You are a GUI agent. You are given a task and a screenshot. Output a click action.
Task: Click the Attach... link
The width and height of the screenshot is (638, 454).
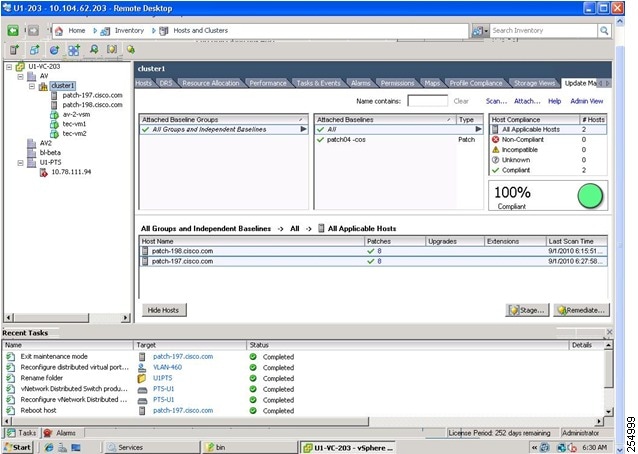click(x=527, y=101)
